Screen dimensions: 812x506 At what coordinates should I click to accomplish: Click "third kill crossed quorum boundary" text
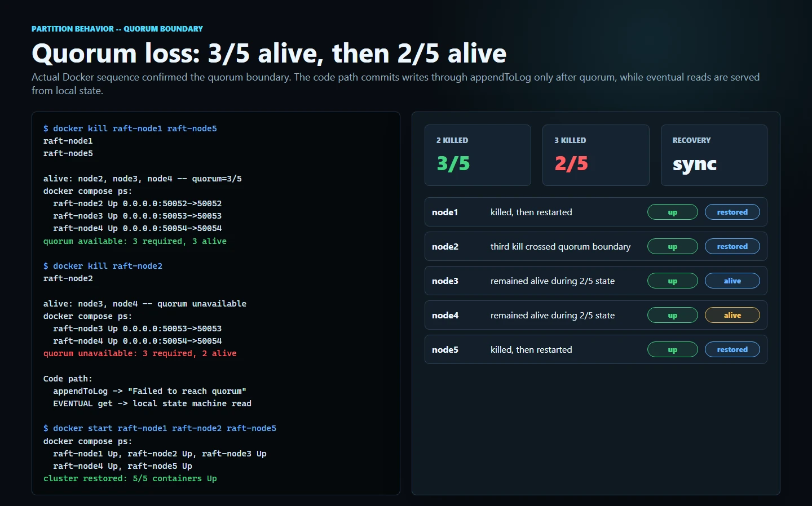[x=561, y=247]
